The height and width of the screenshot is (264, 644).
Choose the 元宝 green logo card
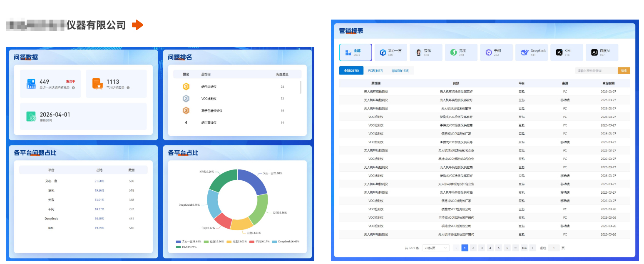pyautogui.click(x=461, y=52)
